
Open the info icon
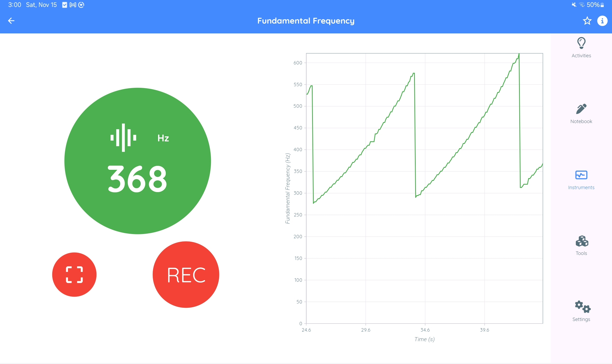[602, 21]
